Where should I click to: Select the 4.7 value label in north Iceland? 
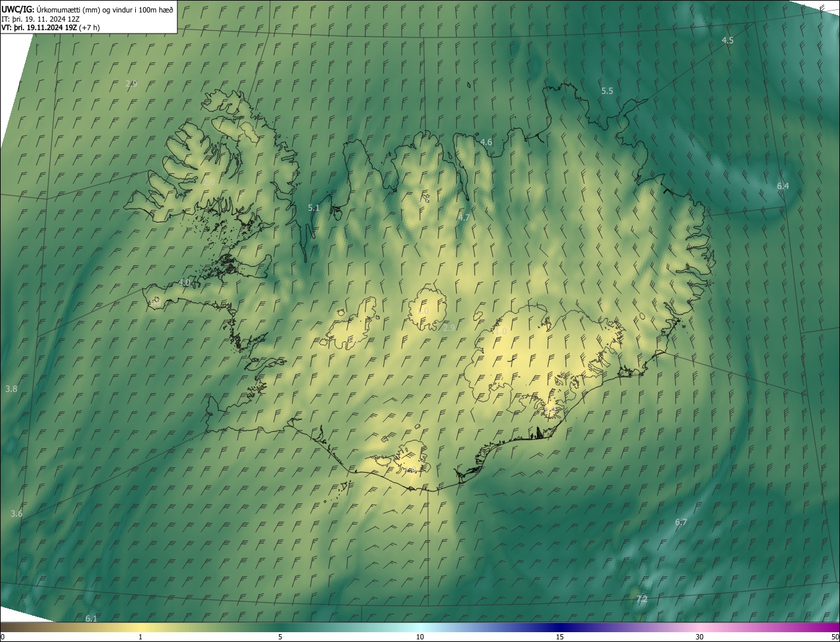[464, 218]
